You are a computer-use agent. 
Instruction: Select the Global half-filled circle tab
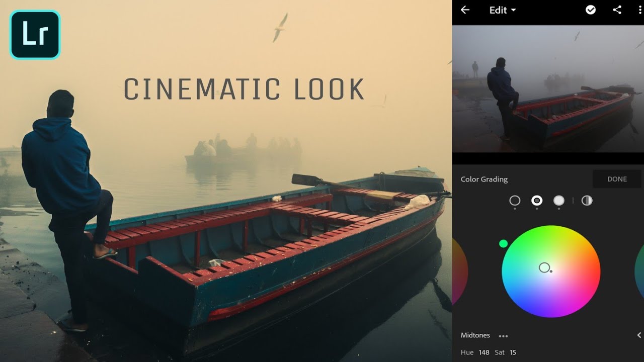587,201
